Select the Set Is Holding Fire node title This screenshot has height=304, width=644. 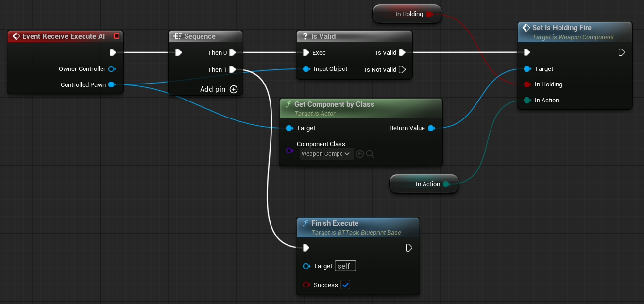click(561, 28)
